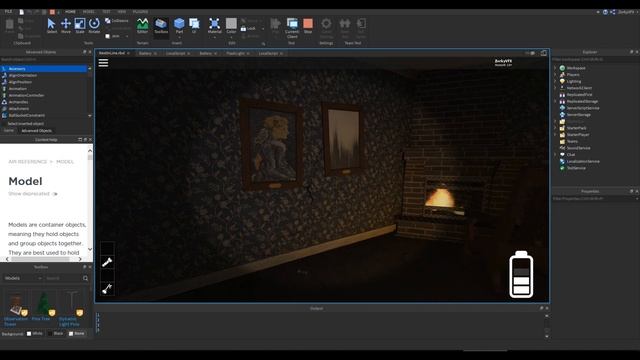Toggle the Collisions option
This screenshot has width=640, height=360.
pyautogui.click(x=117, y=20)
